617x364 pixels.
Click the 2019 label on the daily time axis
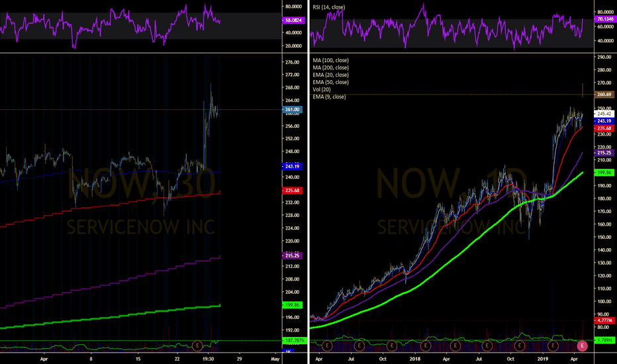pyautogui.click(x=543, y=359)
